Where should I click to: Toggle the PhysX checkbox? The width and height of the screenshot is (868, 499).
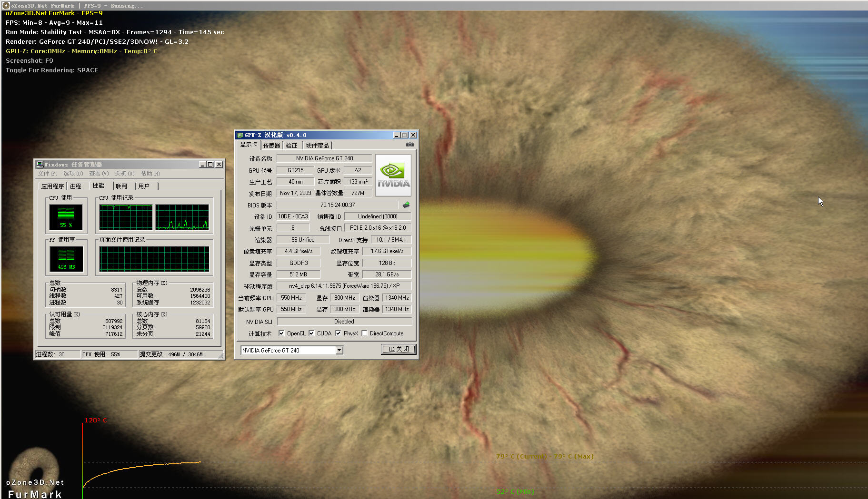point(338,333)
